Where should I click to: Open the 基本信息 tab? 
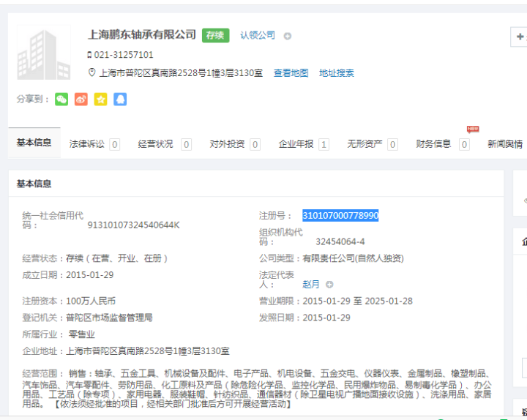click(x=34, y=143)
